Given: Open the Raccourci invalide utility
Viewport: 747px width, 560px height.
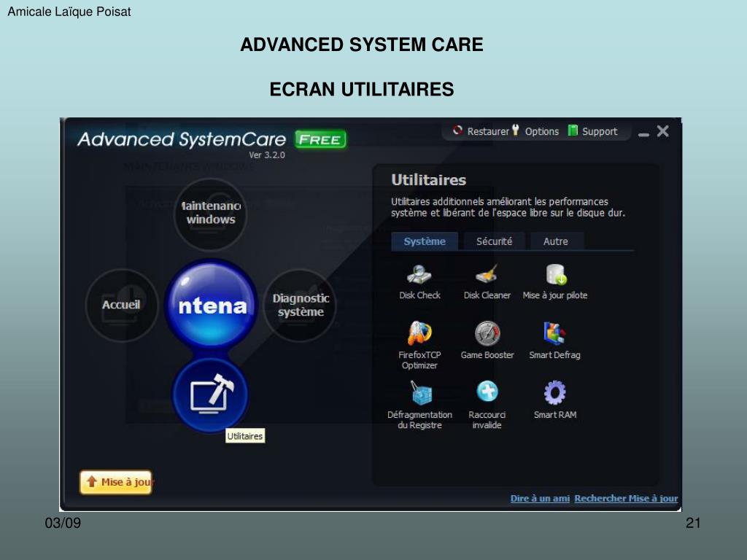Looking at the screenshot, I should 487,405.
